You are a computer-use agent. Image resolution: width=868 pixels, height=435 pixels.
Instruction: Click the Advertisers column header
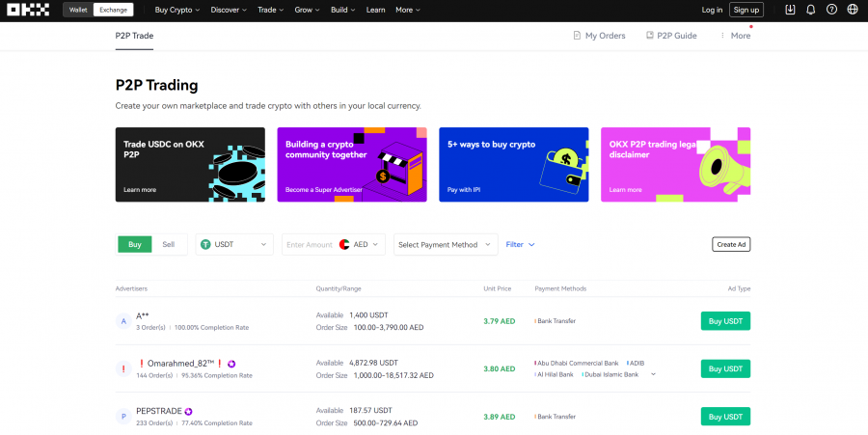tap(131, 289)
